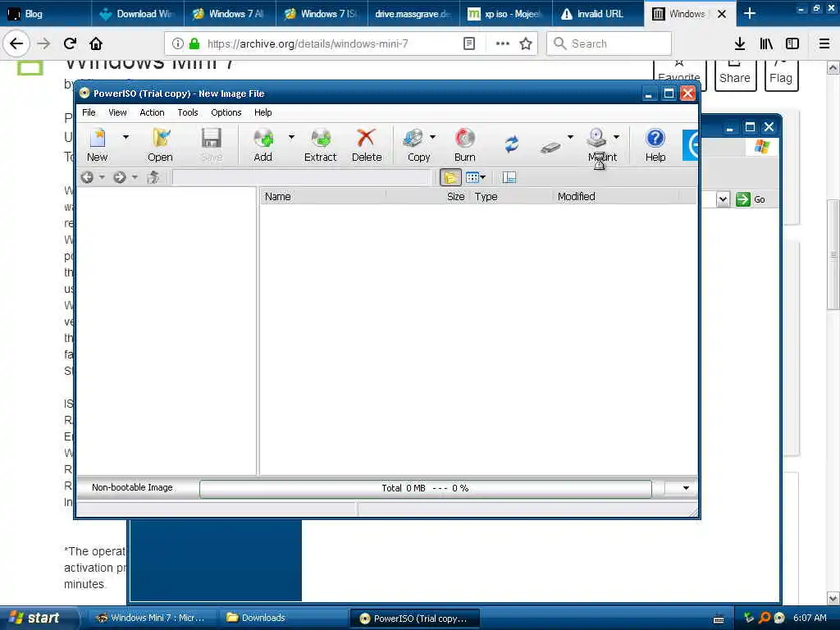Click the PowerISO path address field
The image size is (840, 630).
(x=302, y=177)
